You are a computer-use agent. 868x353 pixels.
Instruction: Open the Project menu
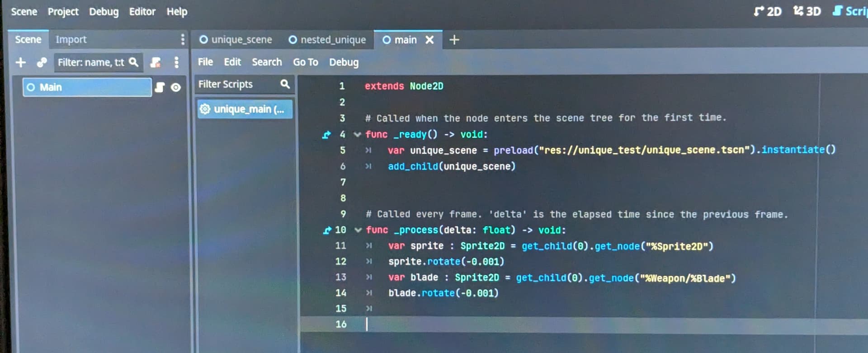63,11
